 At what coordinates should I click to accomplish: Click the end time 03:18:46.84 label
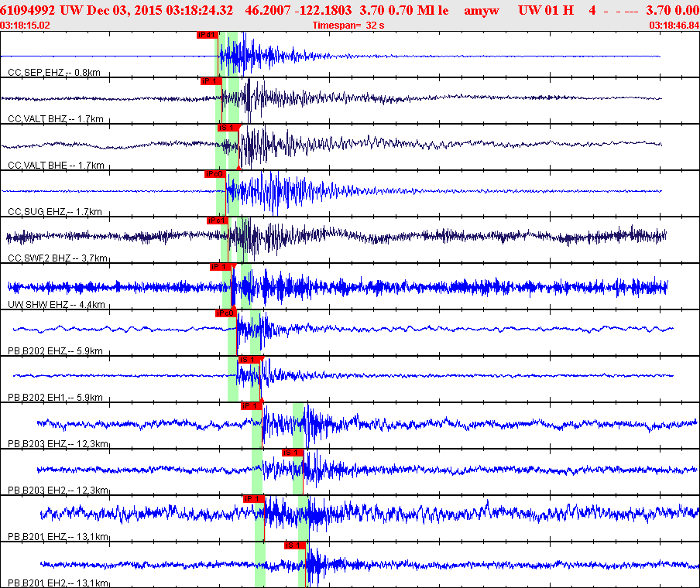(674, 26)
